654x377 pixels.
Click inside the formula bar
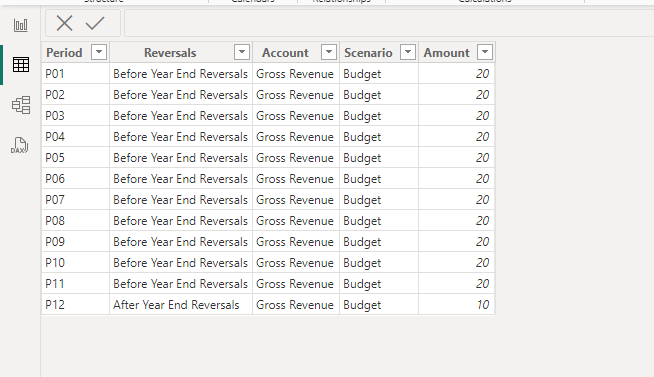tap(389, 23)
